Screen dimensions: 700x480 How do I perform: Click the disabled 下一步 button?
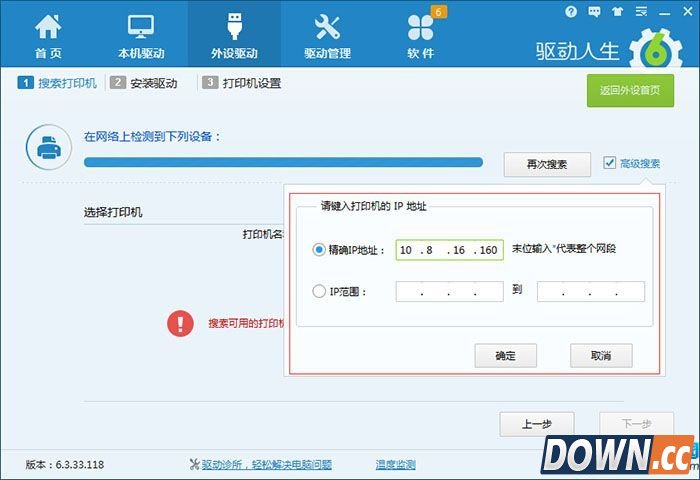click(x=637, y=424)
